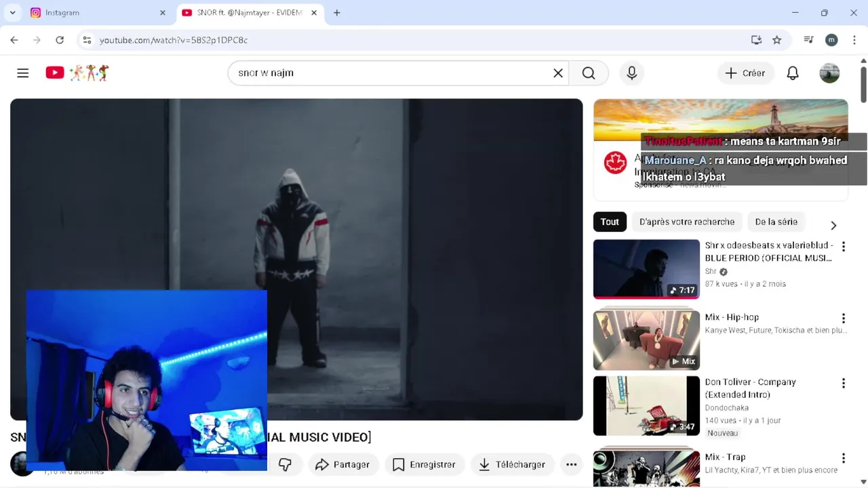Image resolution: width=868 pixels, height=488 pixels.
Task: Bookmark this page with star icon
Action: 777,40
